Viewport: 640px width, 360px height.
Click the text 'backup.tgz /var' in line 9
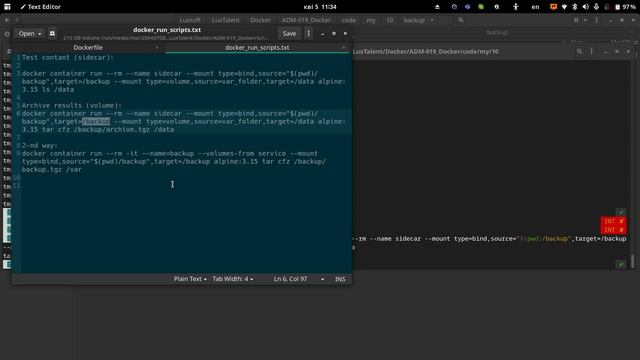pyautogui.click(x=52, y=169)
